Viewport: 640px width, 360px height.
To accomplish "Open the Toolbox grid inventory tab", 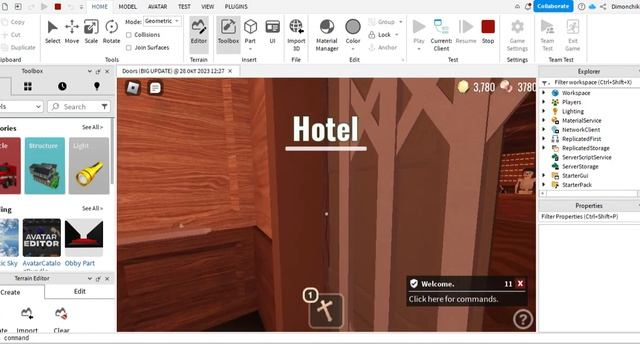I will 28,87.
